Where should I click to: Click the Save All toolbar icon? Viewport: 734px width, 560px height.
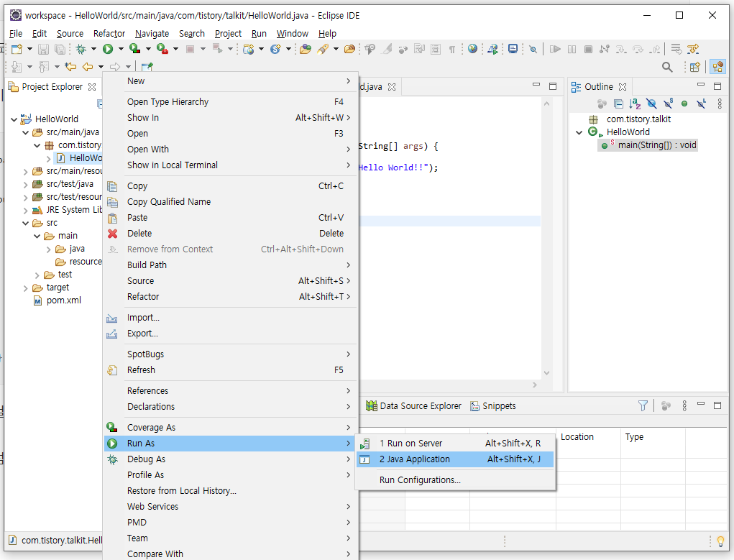coord(60,49)
